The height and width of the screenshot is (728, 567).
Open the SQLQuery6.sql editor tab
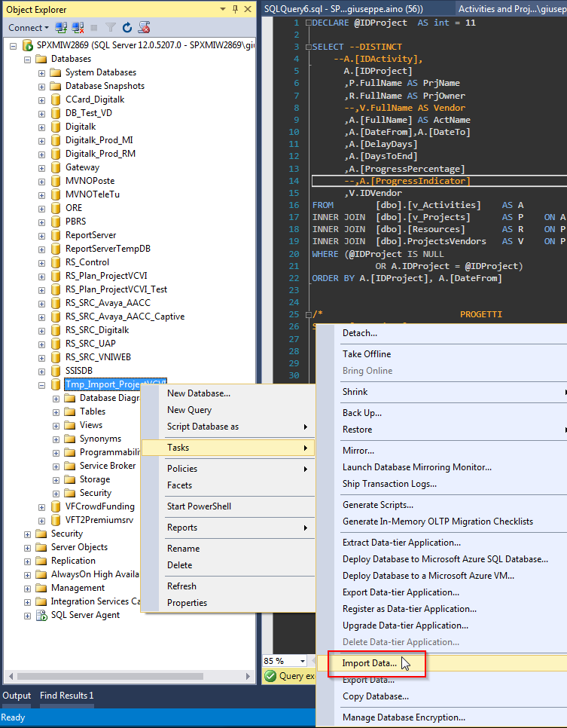pos(343,9)
